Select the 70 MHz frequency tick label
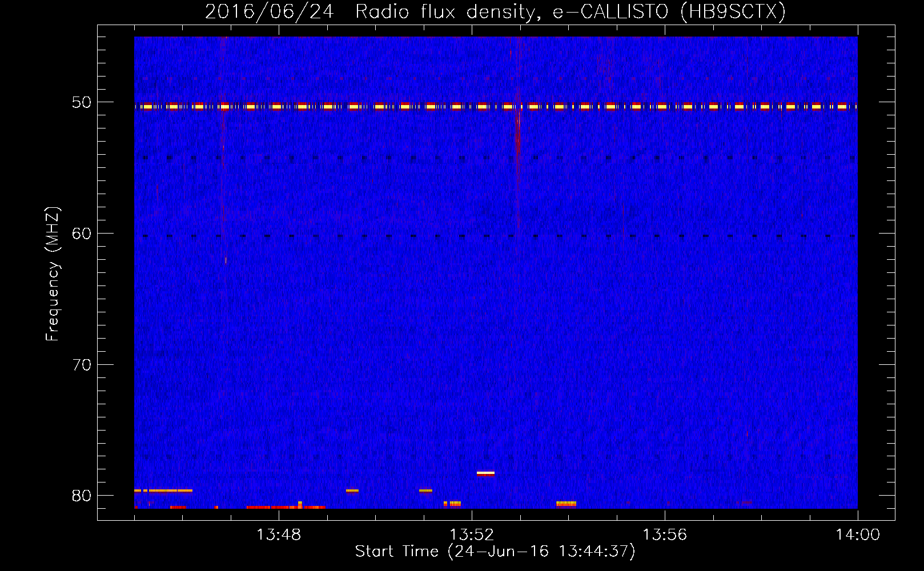The width and height of the screenshot is (924, 571). pos(82,365)
